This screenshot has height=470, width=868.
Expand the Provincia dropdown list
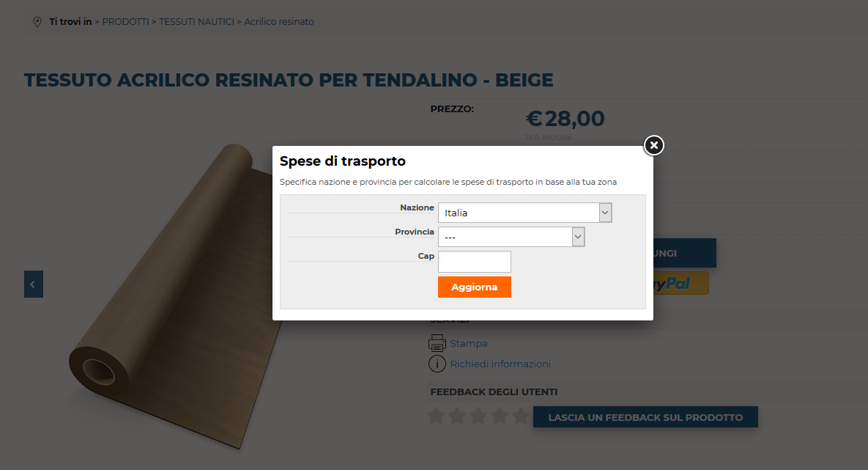511,237
